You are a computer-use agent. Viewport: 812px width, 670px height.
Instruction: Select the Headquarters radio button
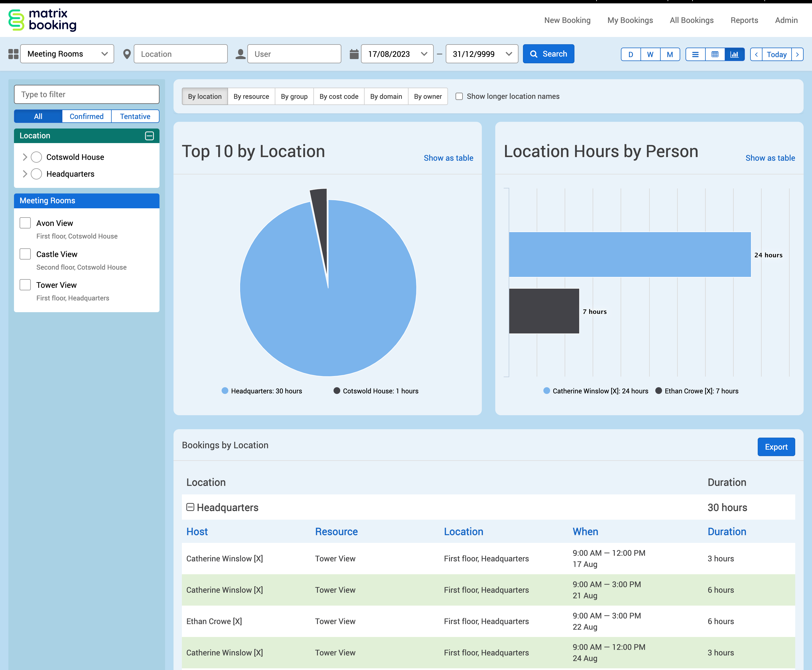36,174
